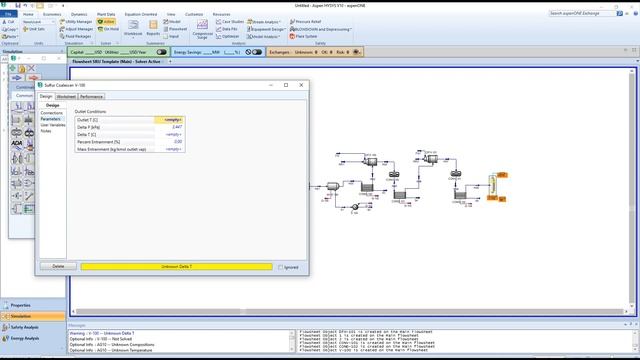Open Data Fits analysis
This screenshot has width=640, height=360.
point(227,29)
